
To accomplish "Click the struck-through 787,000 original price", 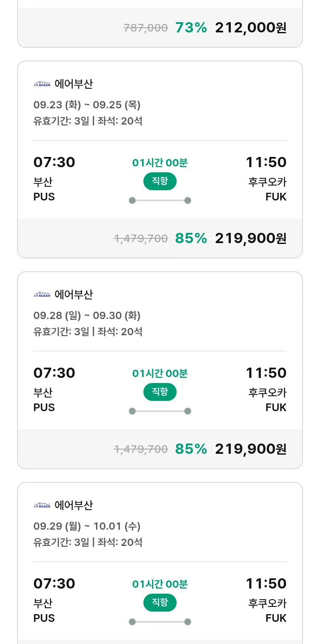I will [145, 28].
